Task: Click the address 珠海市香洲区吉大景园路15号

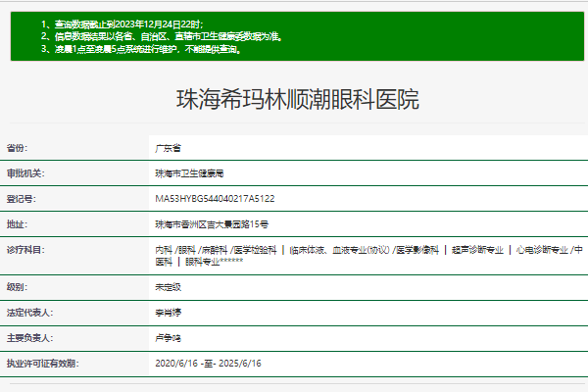Action: (212, 224)
